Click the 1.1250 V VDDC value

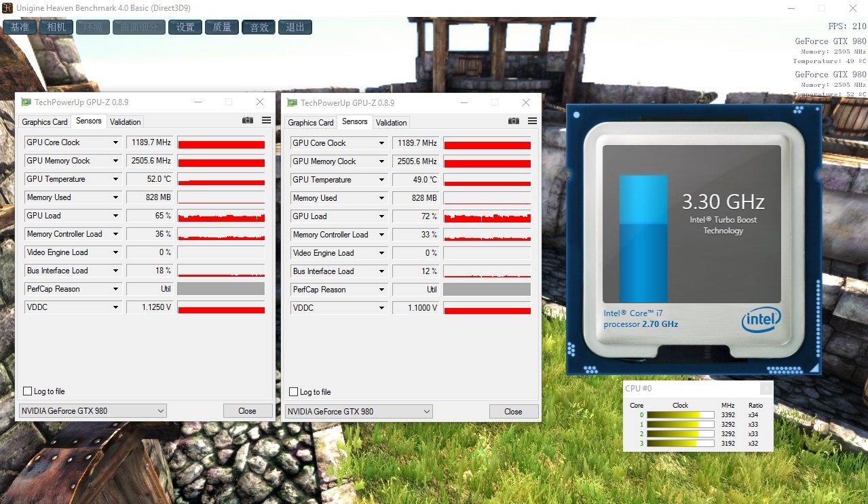[x=150, y=307]
